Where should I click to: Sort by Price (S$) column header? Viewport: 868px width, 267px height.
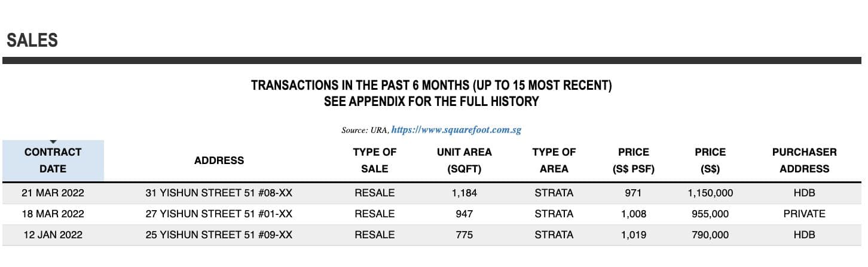[x=710, y=160]
